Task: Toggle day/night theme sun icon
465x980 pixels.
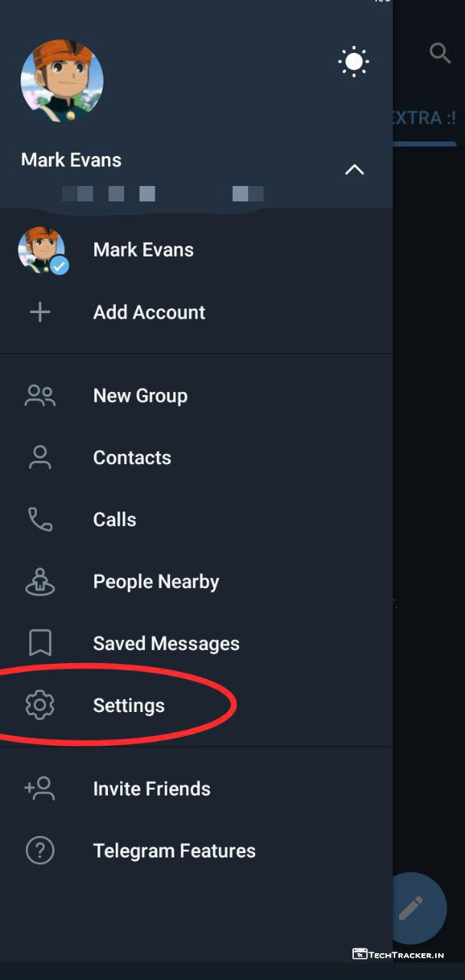Action: coord(354,61)
